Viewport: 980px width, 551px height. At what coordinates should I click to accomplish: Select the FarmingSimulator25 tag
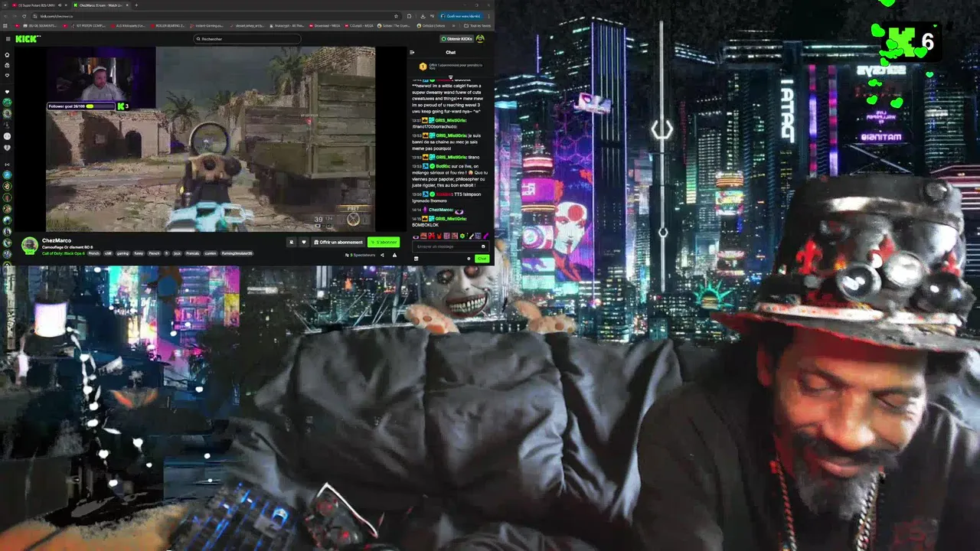(237, 253)
